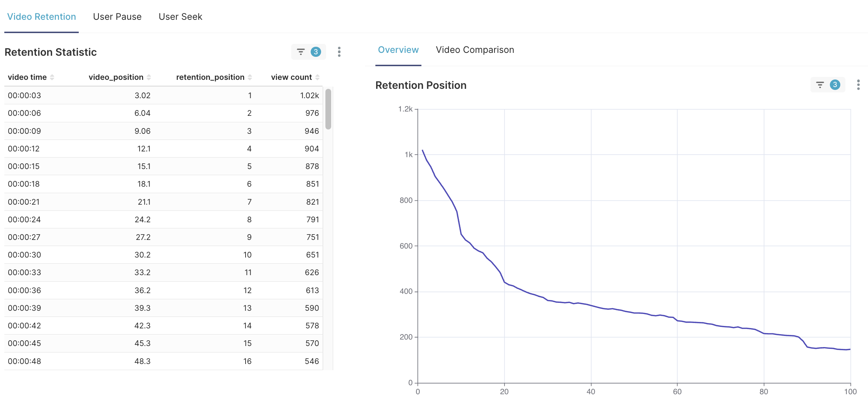Click the retention line's sharp drop near position 10
868x405 pixels.
pos(459,223)
